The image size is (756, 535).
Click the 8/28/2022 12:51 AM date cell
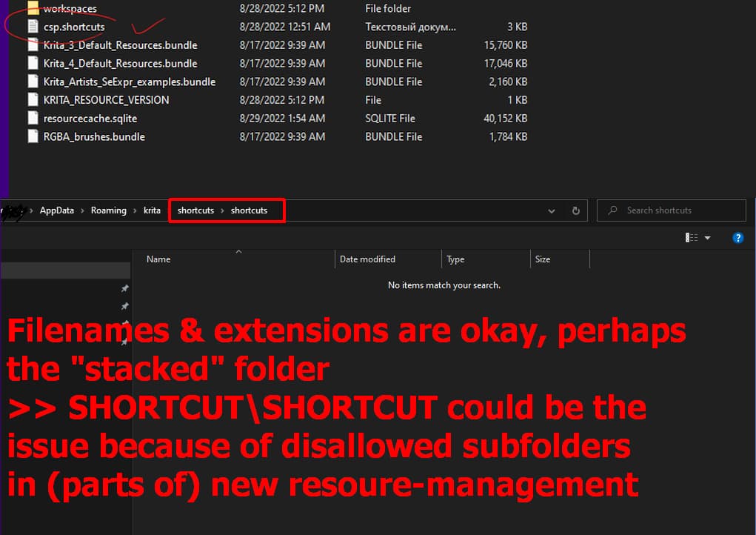pyautogui.click(x=285, y=27)
